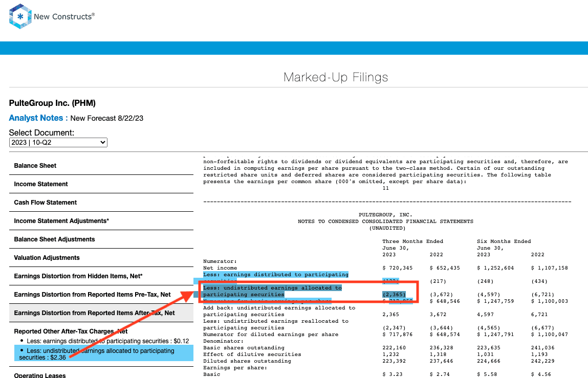588x378 pixels.
Task: Click diluted shares outstanding value 223,392
Action: pos(394,361)
